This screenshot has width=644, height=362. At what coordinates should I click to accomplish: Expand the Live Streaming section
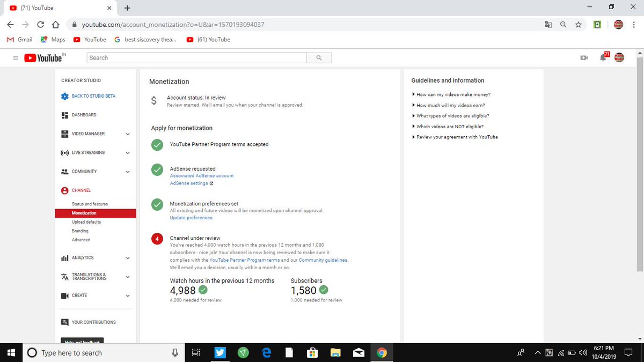[128, 153]
